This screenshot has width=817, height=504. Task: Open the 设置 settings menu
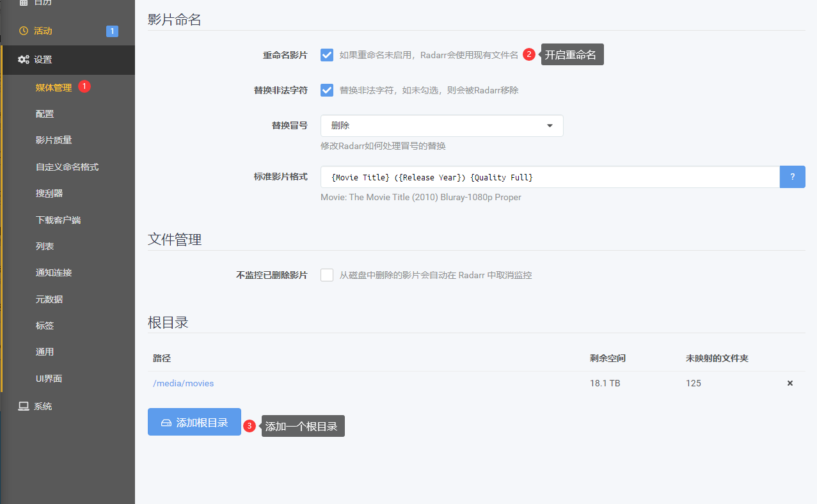coord(67,59)
